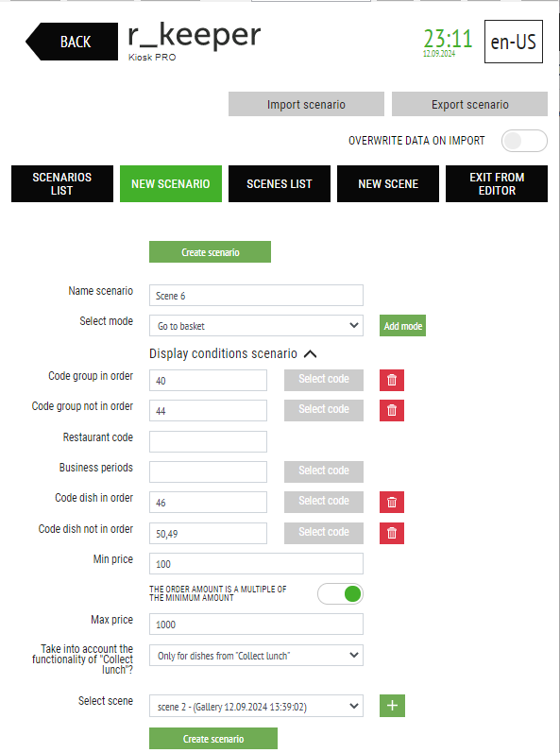Viewport: 560px width, 753px height.
Task: Open the Select mode dropdown
Action: click(256, 326)
